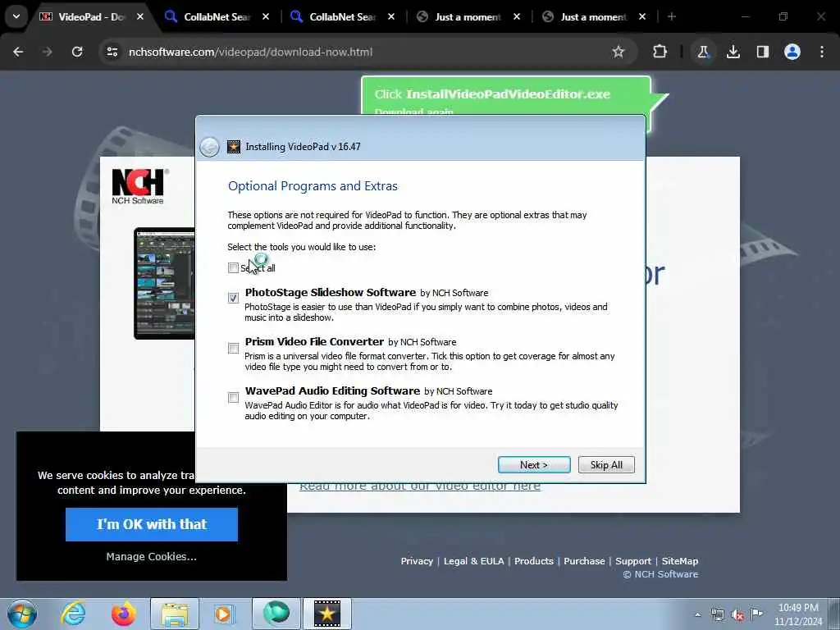This screenshot has height=630, width=840.
Task: Close the VideoPad browser tab
Action: [x=140, y=16]
